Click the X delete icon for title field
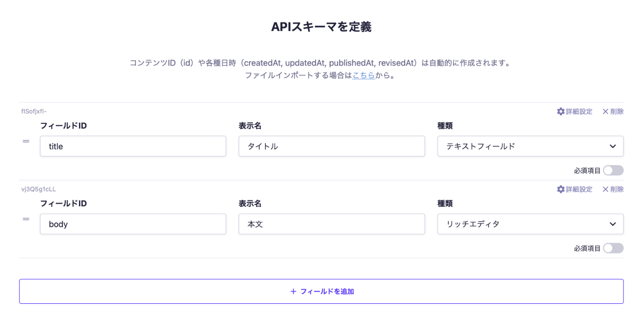The width and height of the screenshot is (644, 321). coord(605,111)
